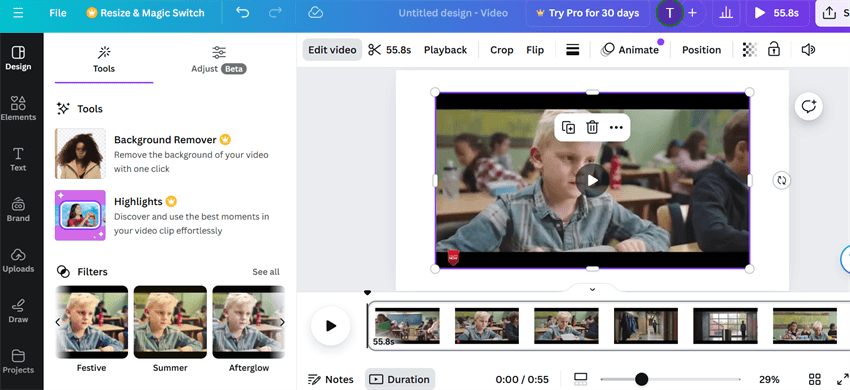Apply the Summer filter

tap(170, 322)
